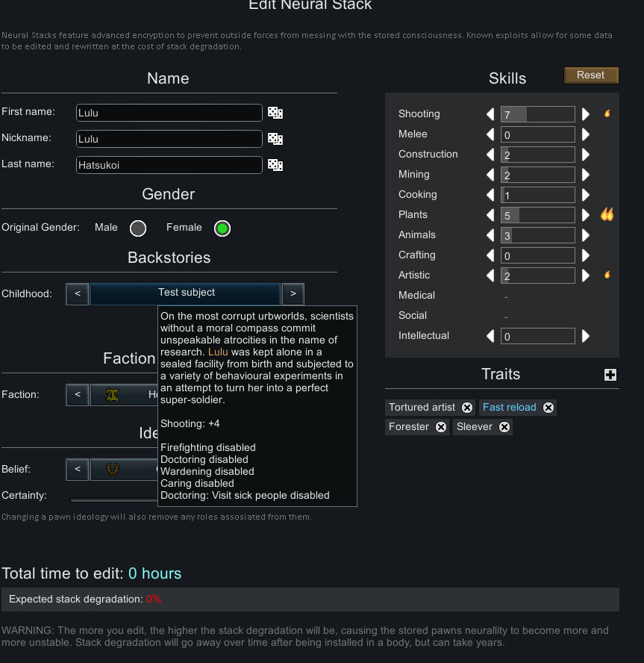Remove the Fast reload trait
Image resolution: width=644 pixels, height=663 pixels.
point(548,407)
